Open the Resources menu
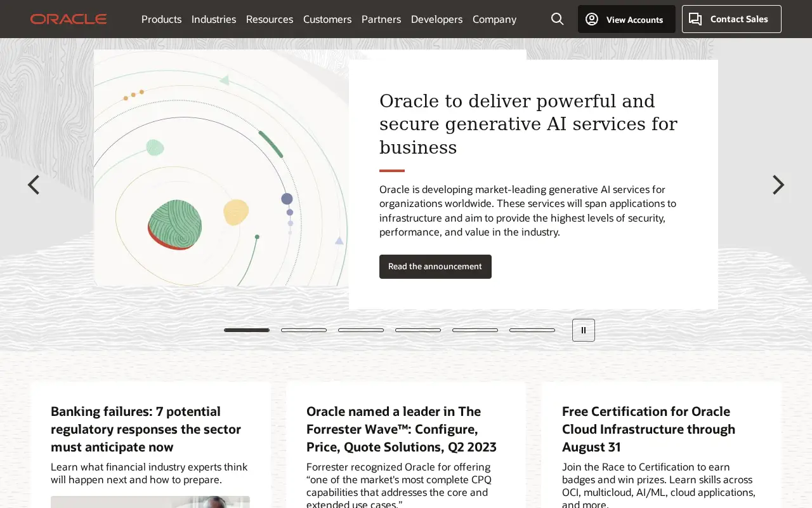This screenshot has width=812, height=508. [270, 19]
